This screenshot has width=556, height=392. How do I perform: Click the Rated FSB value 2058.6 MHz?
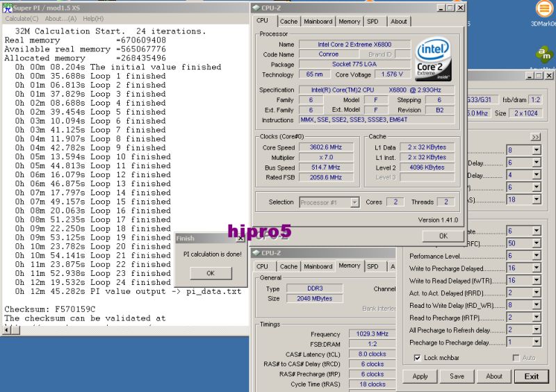tap(326, 177)
